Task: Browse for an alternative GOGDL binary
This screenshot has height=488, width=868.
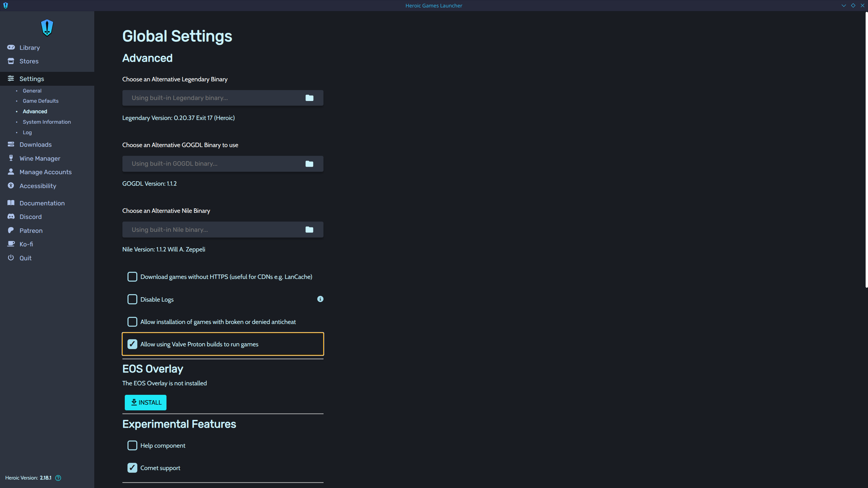Action: pyautogui.click(x=309, y=164)
